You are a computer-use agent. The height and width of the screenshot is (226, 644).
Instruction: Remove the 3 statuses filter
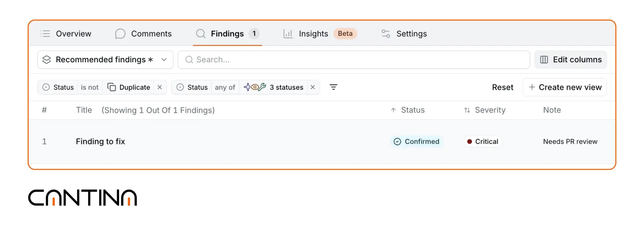pyautogui.click(x=313, y=87)
